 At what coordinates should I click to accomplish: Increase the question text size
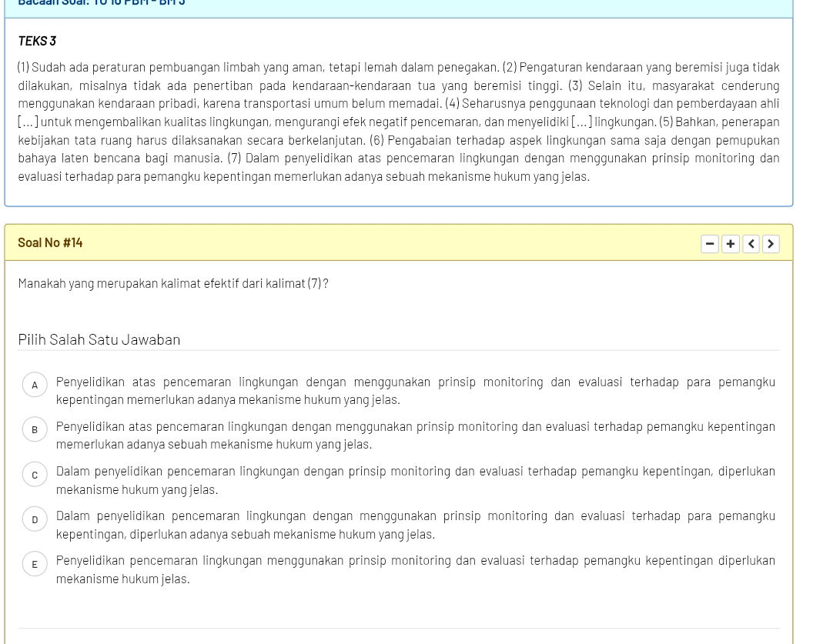730,243
